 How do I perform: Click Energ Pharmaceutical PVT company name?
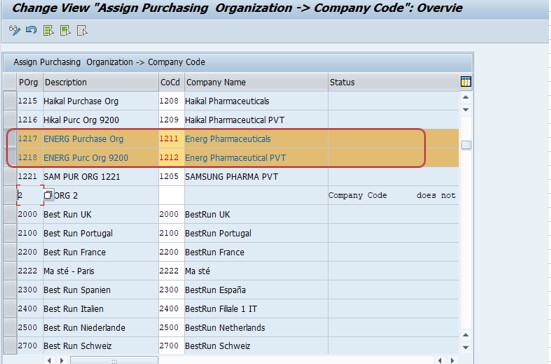[x=235, y=158]
